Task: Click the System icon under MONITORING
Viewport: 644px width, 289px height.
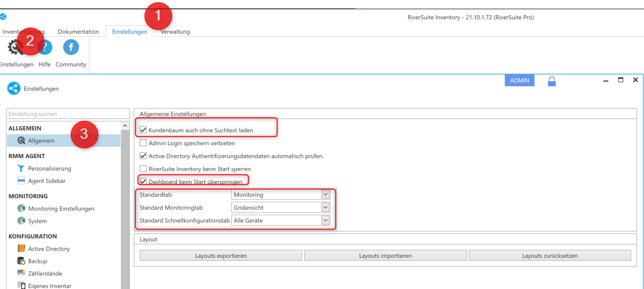Action: click(21, 221)
